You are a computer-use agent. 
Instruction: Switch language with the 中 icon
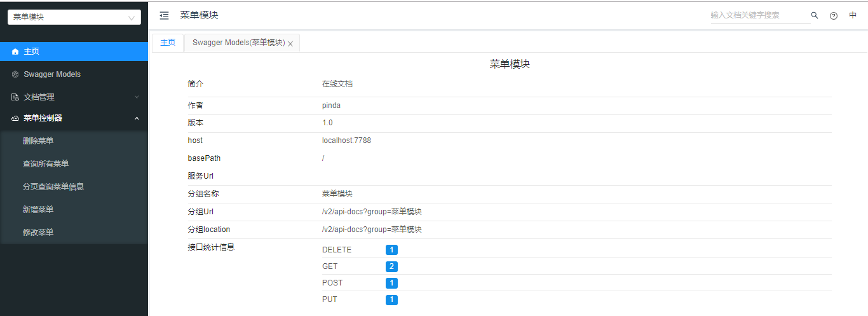pyautogui.click(x=853, y=15)
